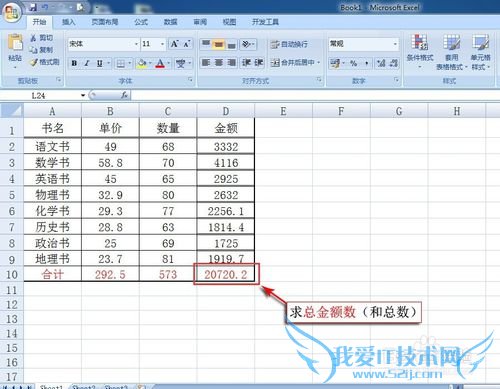Switch to the 数据 Data tab

click(170, 22)
